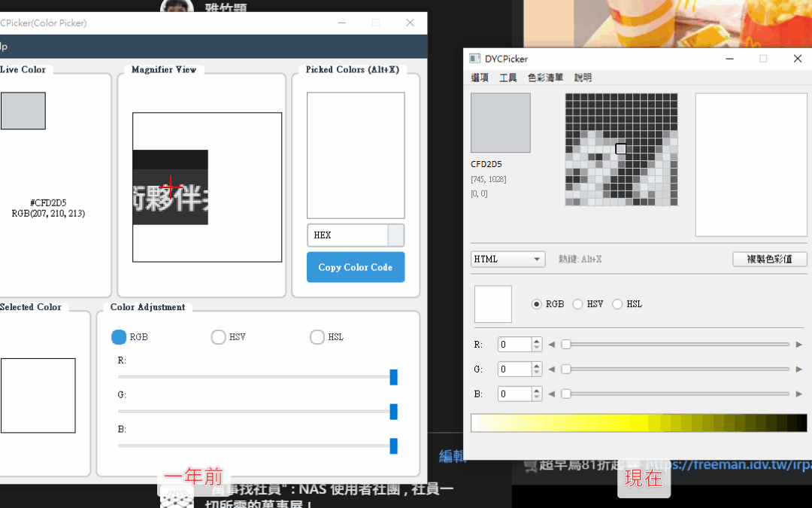Select the HSL radio button in Color Adjustment
This screenshot has width=812, height=508.
point(317,337)
